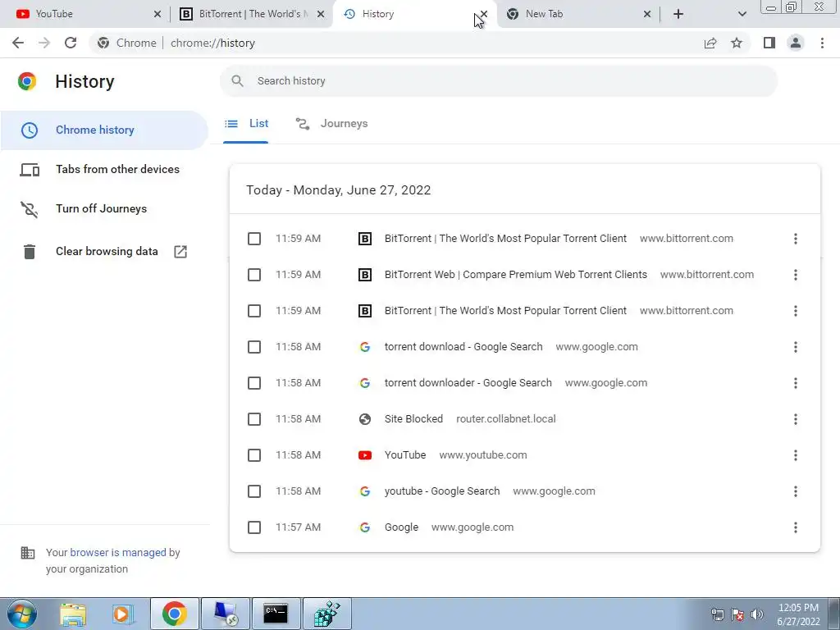
Task: Check the youtube - Google Search box
Action: 254,491
